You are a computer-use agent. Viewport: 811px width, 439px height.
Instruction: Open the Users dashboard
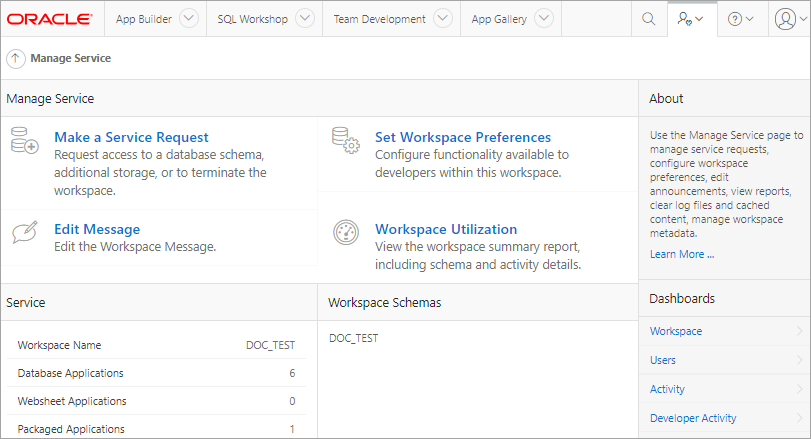[x=663, y=360]
